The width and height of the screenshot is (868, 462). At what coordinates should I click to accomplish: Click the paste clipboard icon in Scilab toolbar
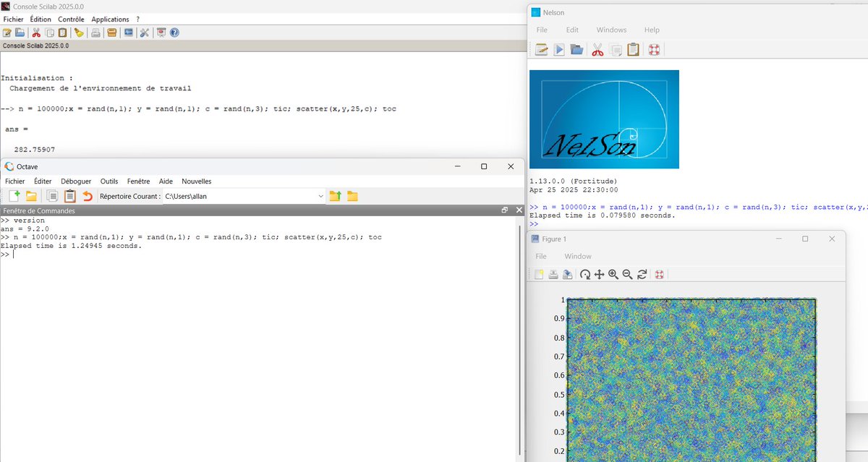62,33
